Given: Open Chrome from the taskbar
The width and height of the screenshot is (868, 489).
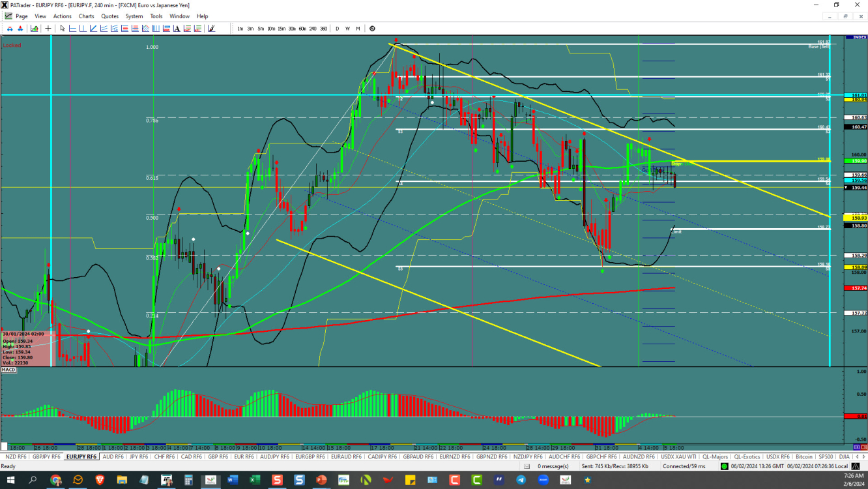Looking at the screenshot, I should click(x=55, y=480).
